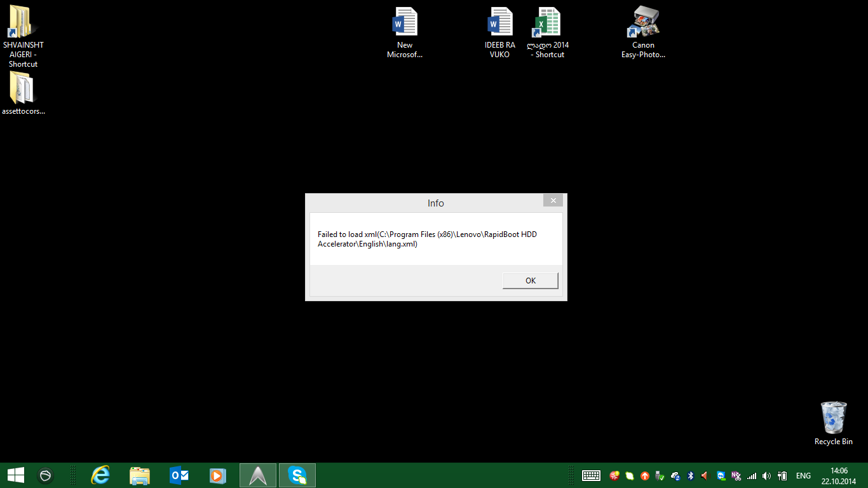The width and height of the screenshot is (868, 488).
Task: Open Bluetooth settings from the system tray
Action: (x=690, y=475)
